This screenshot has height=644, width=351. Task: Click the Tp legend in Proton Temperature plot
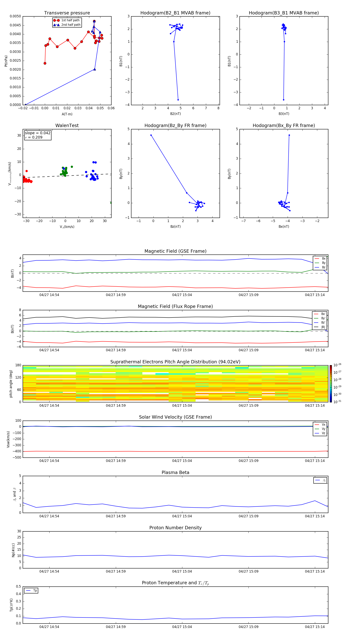(x=31, y=591)
